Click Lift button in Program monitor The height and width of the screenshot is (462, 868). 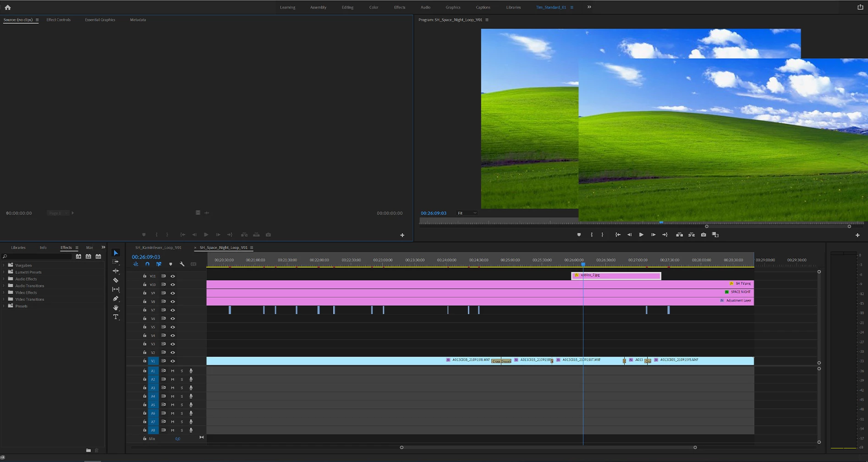(680, 235)
